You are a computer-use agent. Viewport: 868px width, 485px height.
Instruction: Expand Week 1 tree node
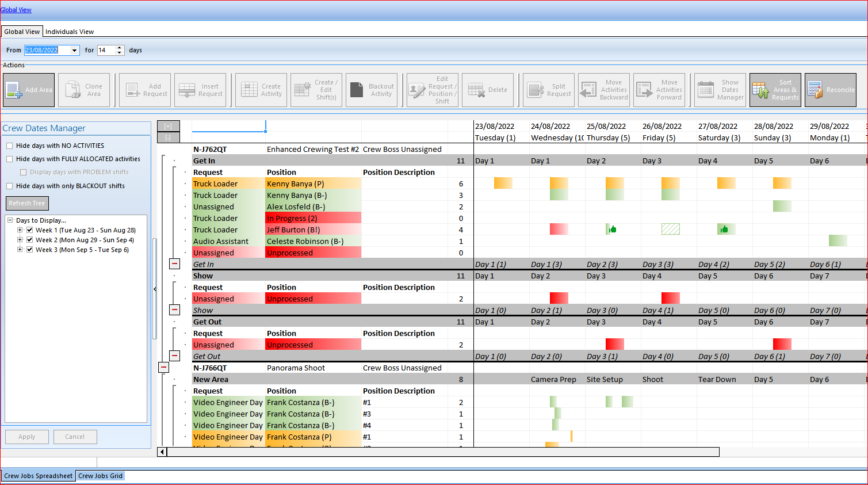click(x=20, y=230)
